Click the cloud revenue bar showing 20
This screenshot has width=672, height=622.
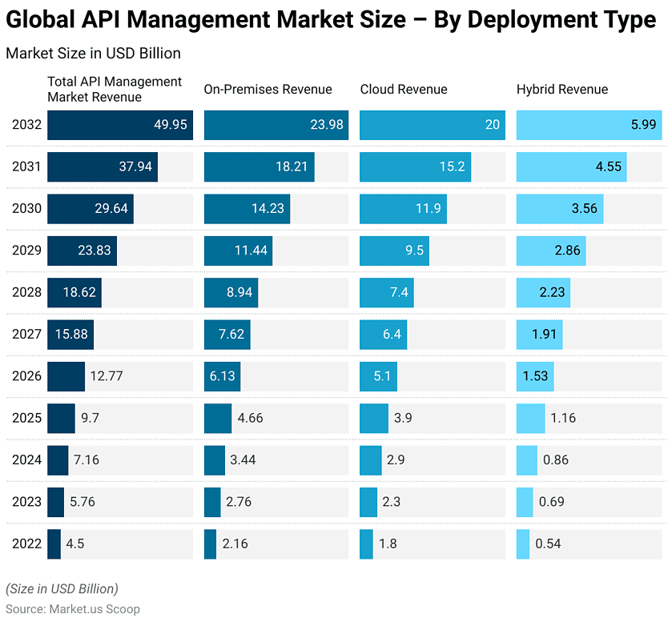pos(433,125)
